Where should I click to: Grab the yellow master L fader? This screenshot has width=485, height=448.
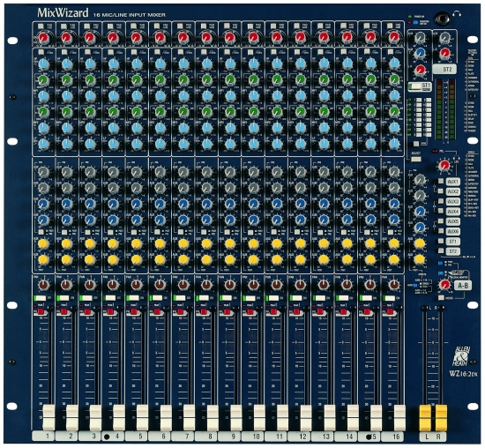(425, 418)
